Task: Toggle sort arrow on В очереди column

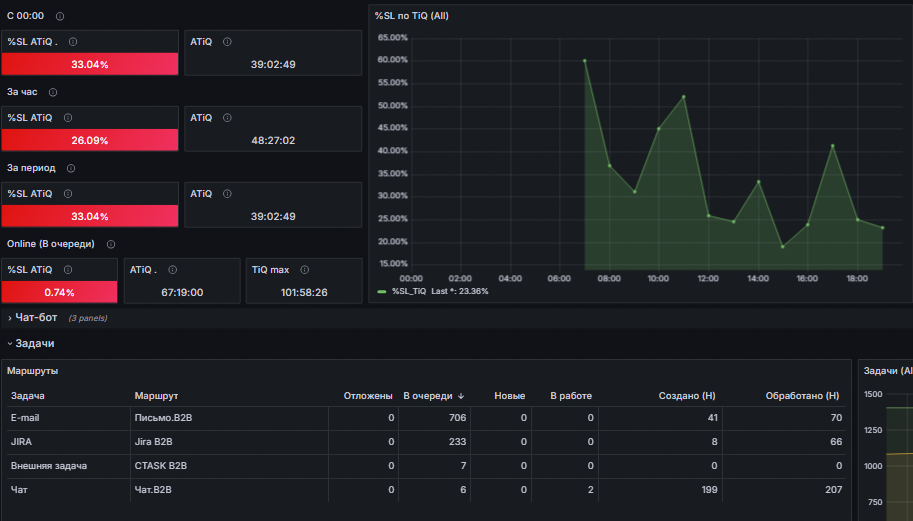Action: [x=461, y=396]
